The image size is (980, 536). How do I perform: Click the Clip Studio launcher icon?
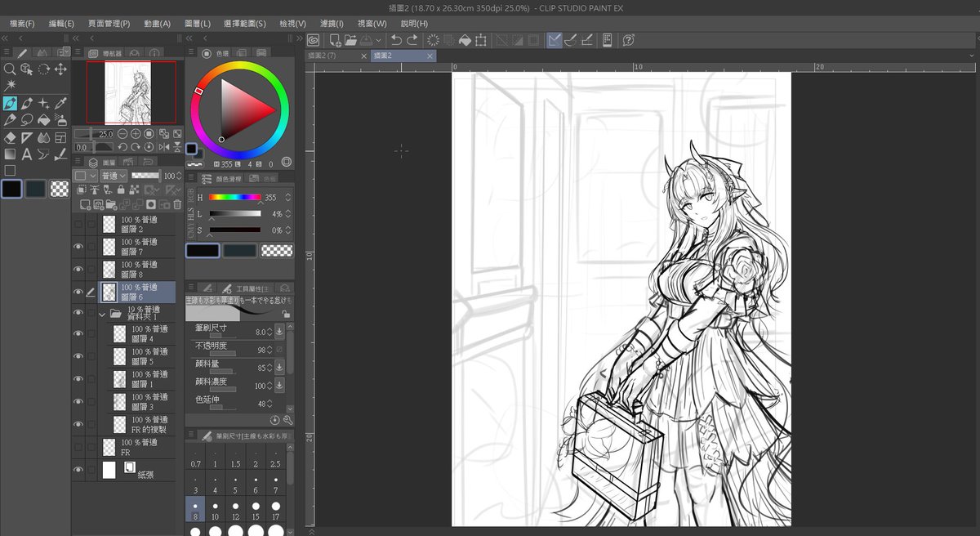click(x=314, y=39)
